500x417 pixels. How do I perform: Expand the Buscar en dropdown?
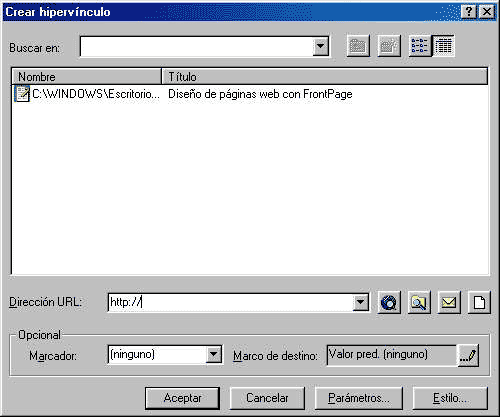pyautogui.click(x=321, y=46)
